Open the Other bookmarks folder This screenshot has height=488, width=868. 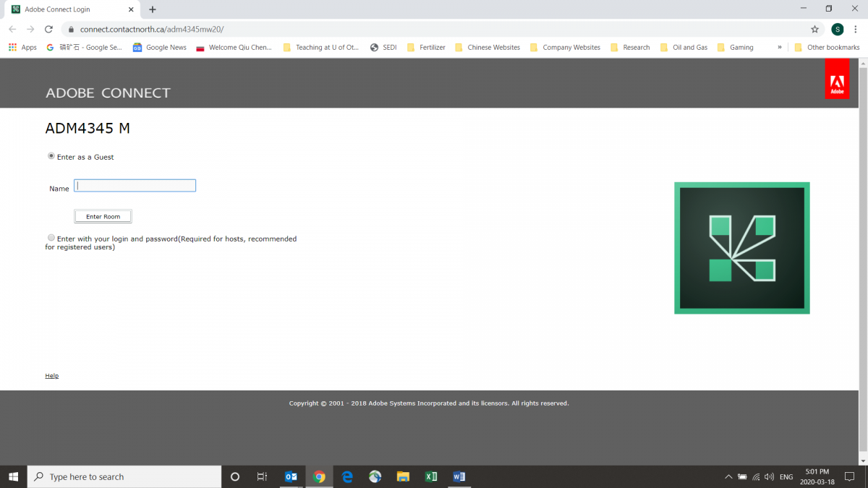(827, 47)
